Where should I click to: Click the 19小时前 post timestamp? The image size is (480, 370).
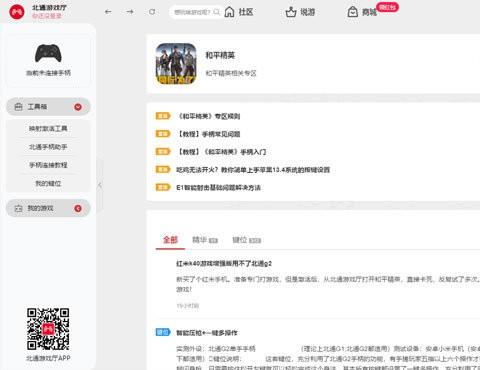click(188, 306)
